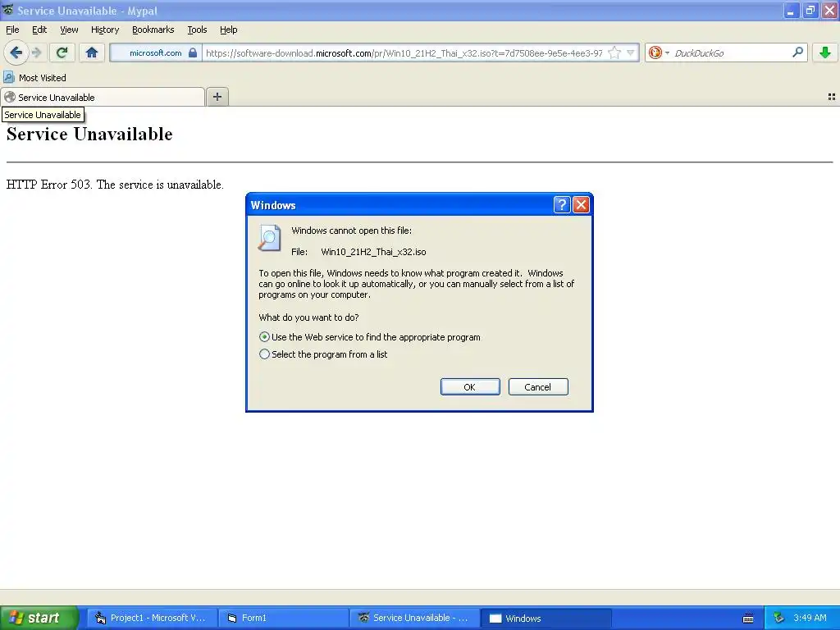Viewport: 840px width, 630px height.
Task: Open the green Downloads arrow button
Action: (x=825, y=52)
